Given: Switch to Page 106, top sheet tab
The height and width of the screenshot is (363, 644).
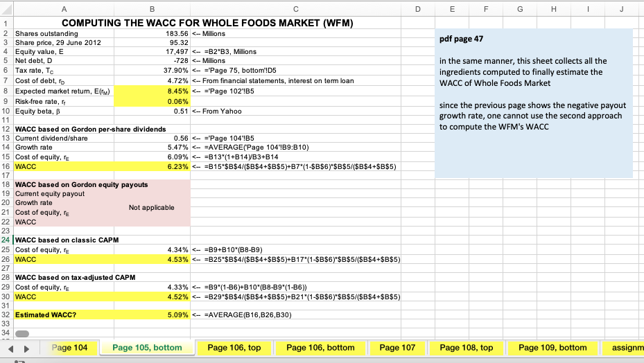Looking at the screenshot, I should pos(234,348).
